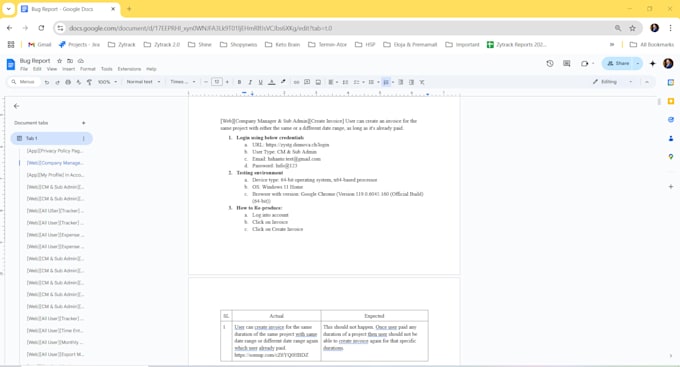This screenshot has width=680, height=367.
Task: Reload the page in Chrome
Action: (41, 28)
